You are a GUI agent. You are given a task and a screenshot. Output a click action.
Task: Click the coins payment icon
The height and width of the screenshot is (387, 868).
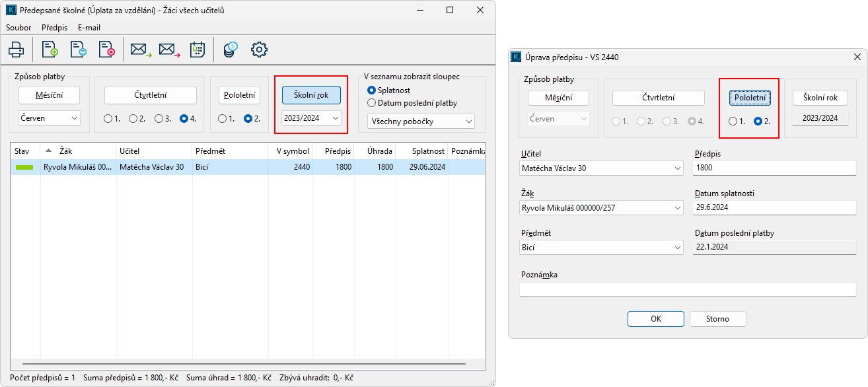tap(230, 50)
